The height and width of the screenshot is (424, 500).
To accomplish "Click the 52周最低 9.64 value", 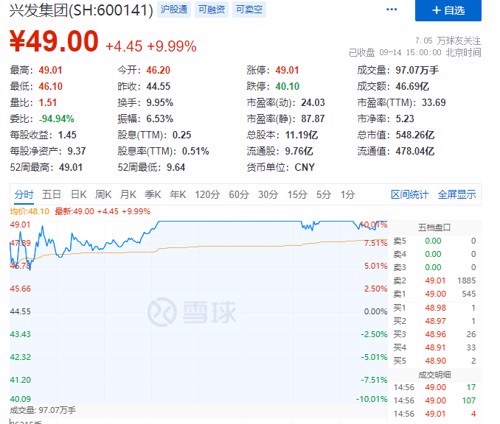I will pos(176,167).
